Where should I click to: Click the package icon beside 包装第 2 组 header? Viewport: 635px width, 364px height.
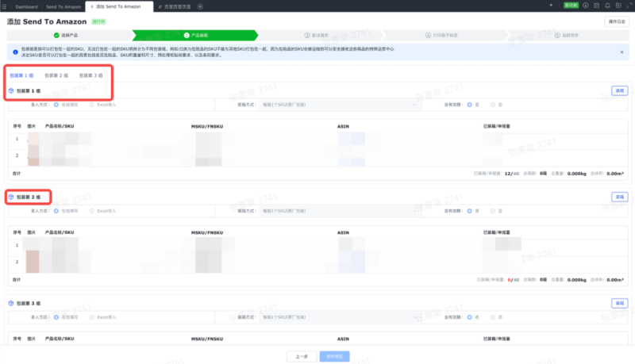(x=10, y=197)
